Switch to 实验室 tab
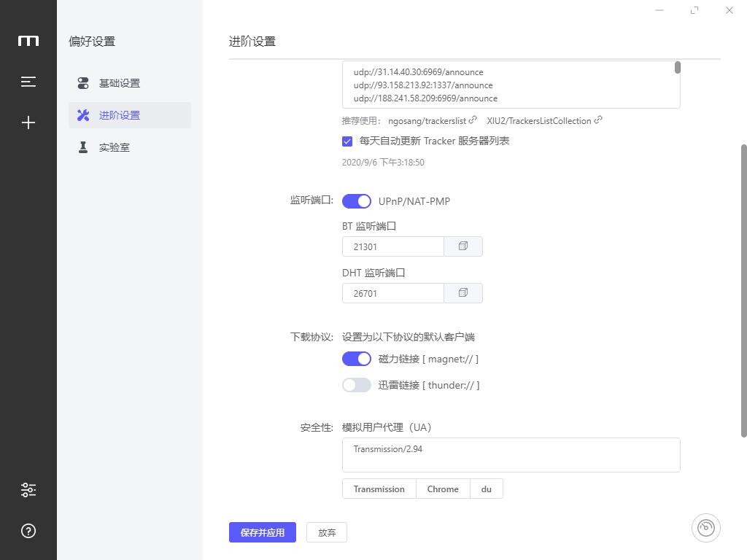747x560 pixels. (x=115, y=147)
